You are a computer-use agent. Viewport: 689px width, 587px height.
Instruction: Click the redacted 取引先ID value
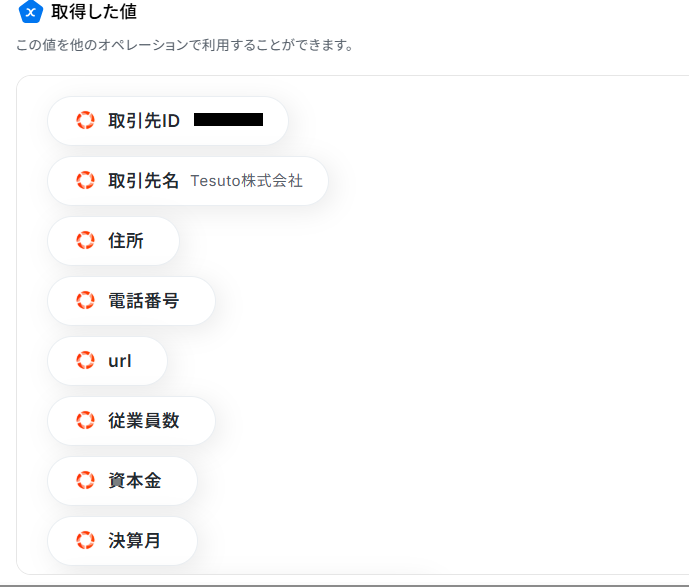(228, 120)
